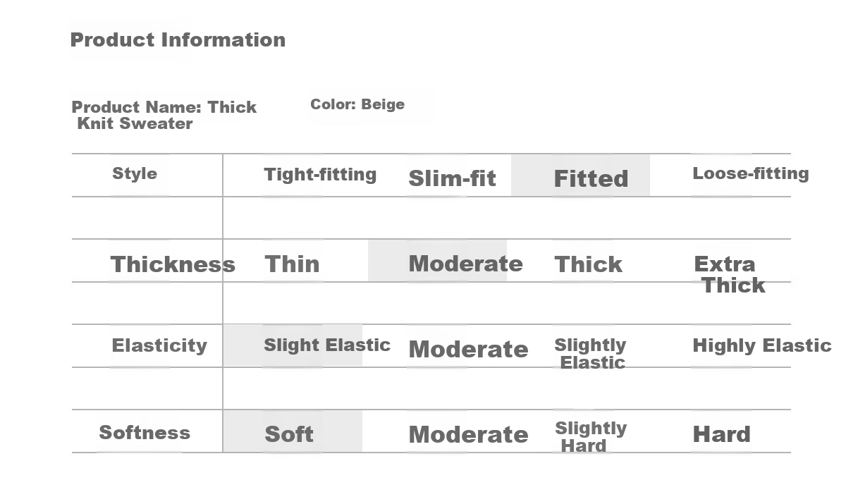Choose the Thick thickness option
Viewport: 846px width, 504px height.
coord(589,264)
